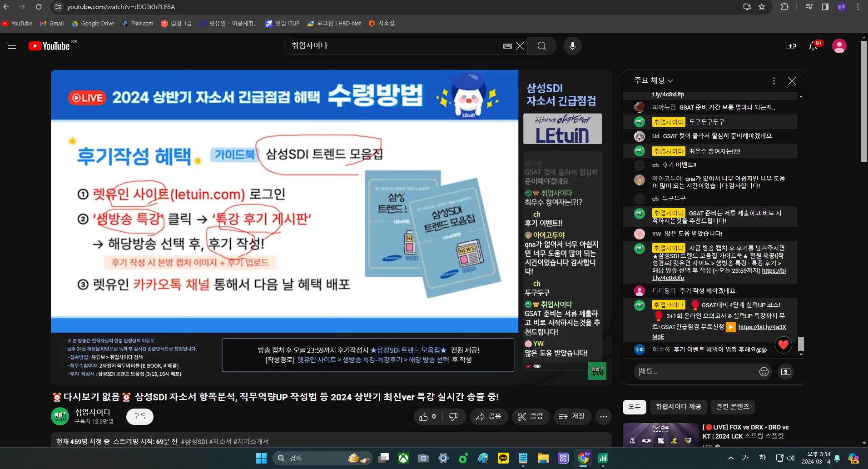Select the 관련 콘텐츠 filter chip
This screenshot has width=868, height=469.
tap(733, 407)
